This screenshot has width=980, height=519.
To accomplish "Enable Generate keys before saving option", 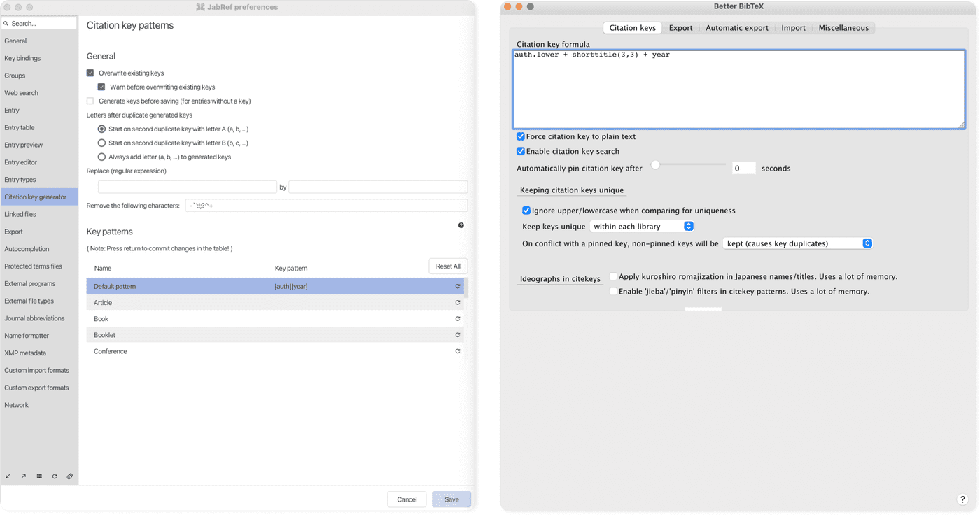I will tap(90, 100).
